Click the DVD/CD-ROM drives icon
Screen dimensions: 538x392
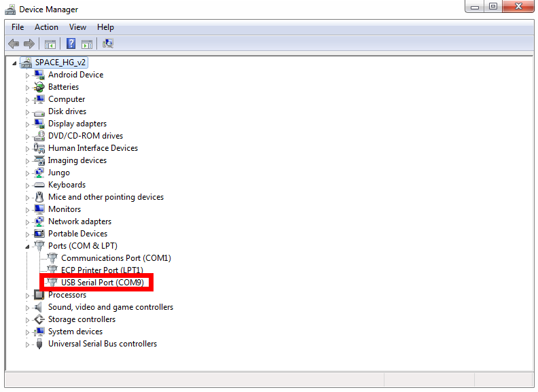[39, 137]
